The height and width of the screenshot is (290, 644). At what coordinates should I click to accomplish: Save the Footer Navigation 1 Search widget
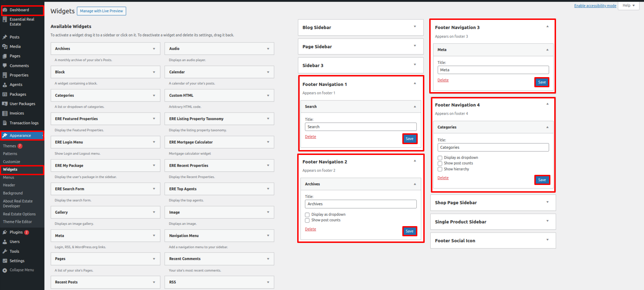[409, 139]
